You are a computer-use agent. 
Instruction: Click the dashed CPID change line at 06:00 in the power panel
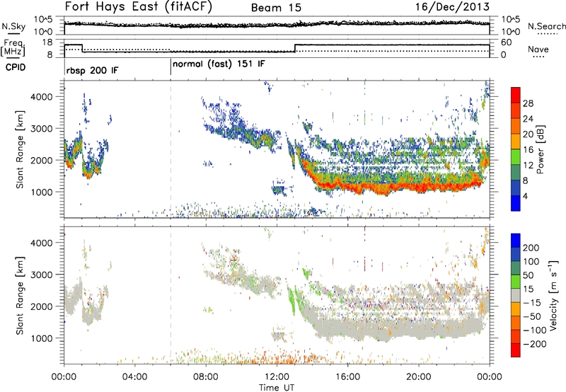pos(171,149)
